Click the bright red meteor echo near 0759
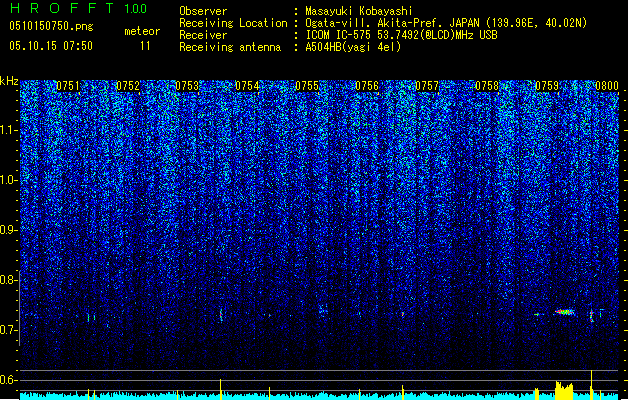Screen dimensions: 629x400 point(565,312)
